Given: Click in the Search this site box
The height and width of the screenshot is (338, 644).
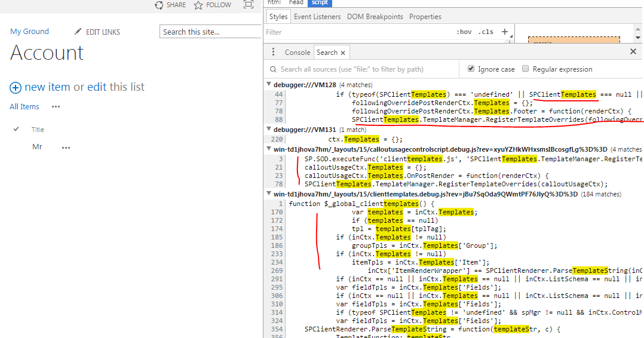Looking at the screenshot, I should (210, 32).
